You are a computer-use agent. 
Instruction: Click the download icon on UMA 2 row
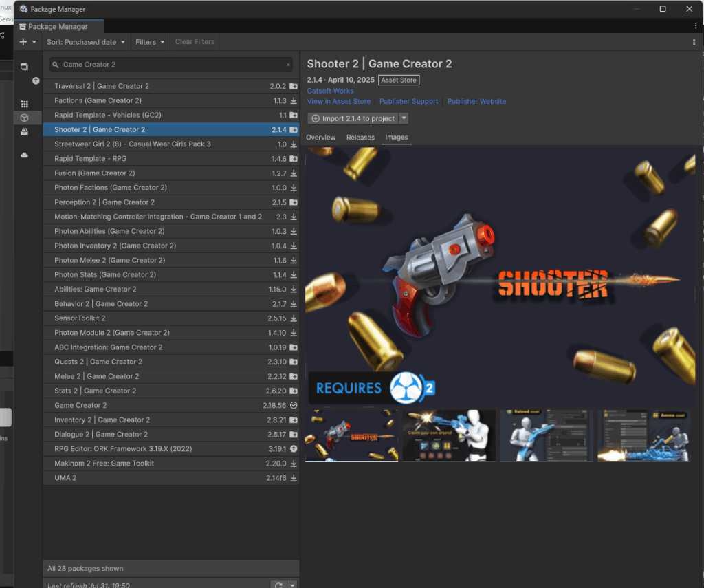pos(293,478)
